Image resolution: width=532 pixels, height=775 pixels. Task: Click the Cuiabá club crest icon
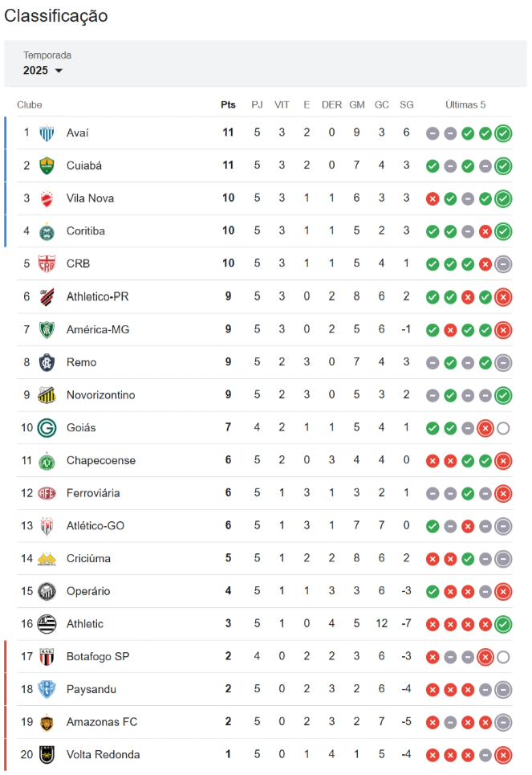(47, 165)
